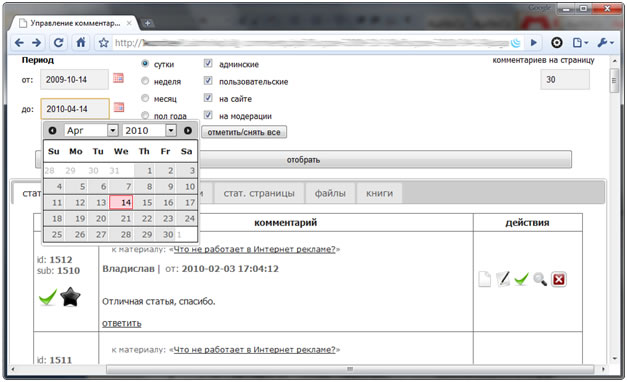The width and height of the screenshot is (627, 382).
Task: Delete comment 1512 with red X icon
Action: [x=559, y=280]
